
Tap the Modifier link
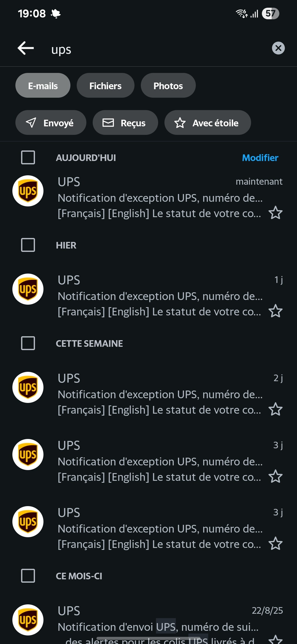pyautogui.click(x=260, y=158)
